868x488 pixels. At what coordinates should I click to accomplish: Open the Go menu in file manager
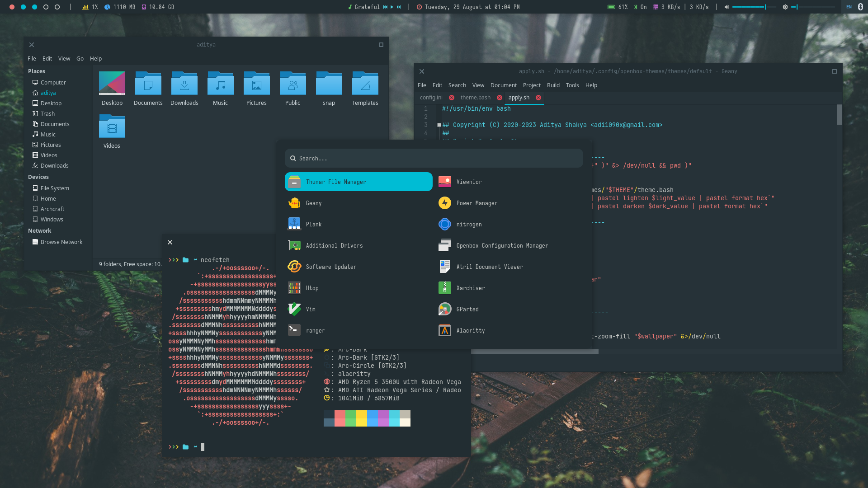tap(80, 59)
